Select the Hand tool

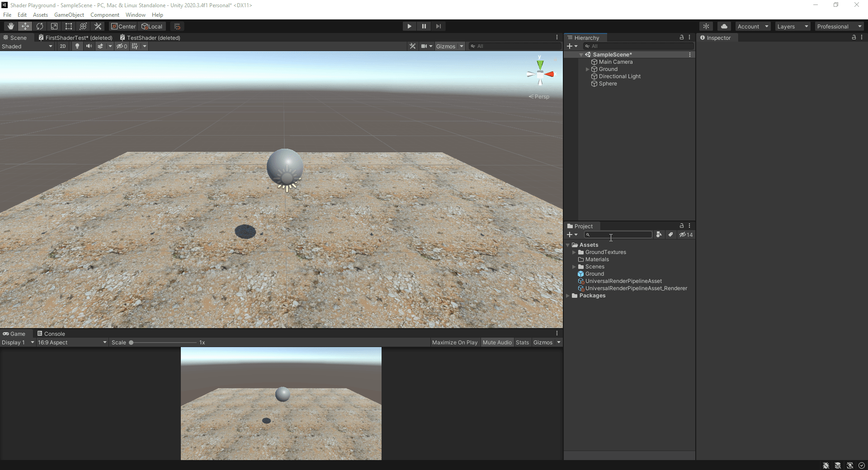(x=11, y=26)
